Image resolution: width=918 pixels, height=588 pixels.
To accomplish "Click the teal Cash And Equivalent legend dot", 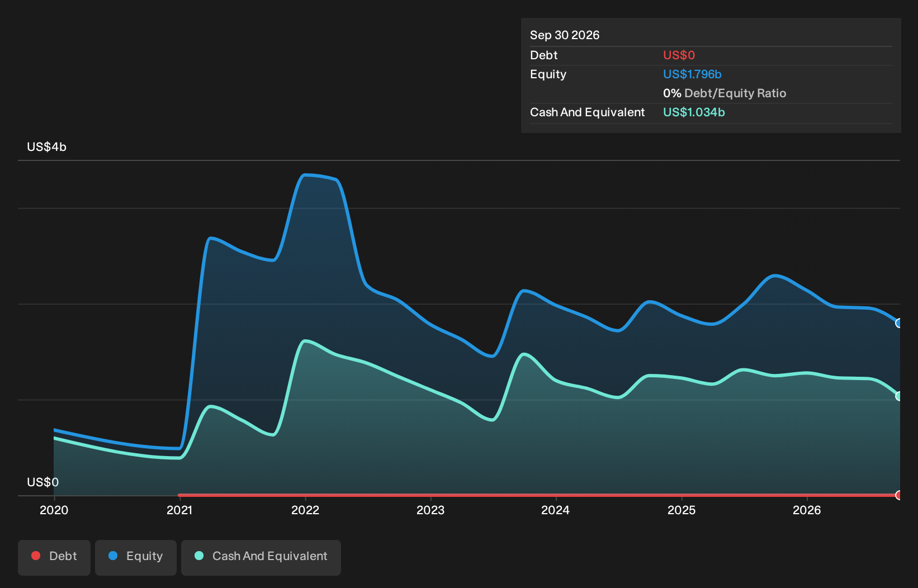I will [199, 556].
